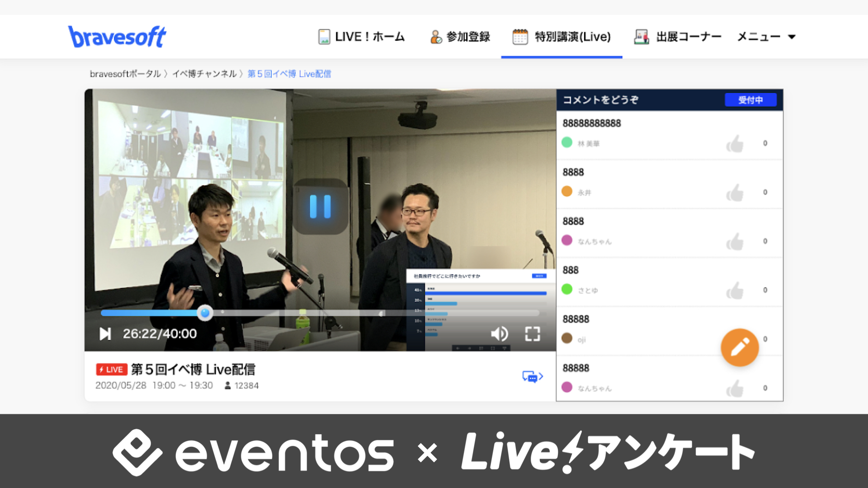Screen dimensions: 868x488
Task: Open the イベ博チャンネル breadcrumb link
Action: coord(205,74)
